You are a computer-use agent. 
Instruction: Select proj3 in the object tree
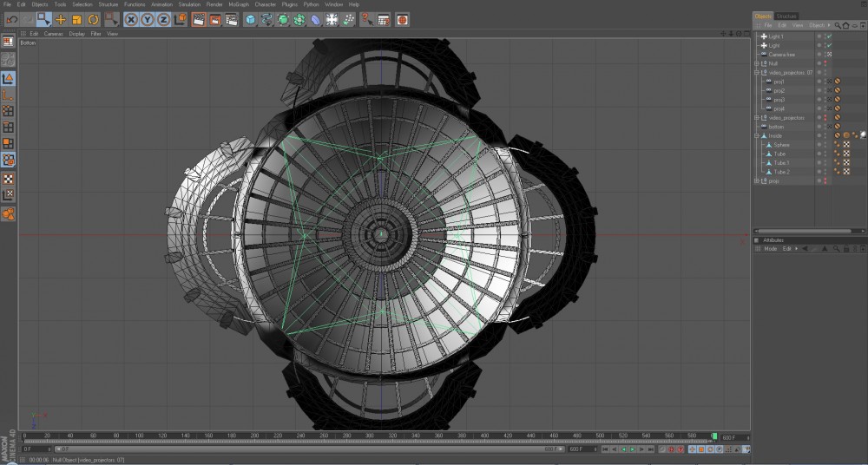tap(779, 100)
